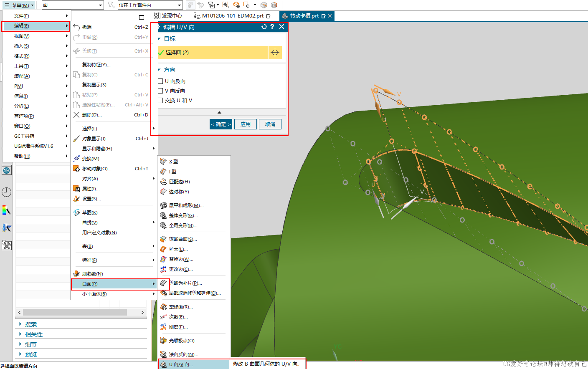
Task: Click the Delete (删除) X icon
Action: pyautogui.click(x=76, y=115)
